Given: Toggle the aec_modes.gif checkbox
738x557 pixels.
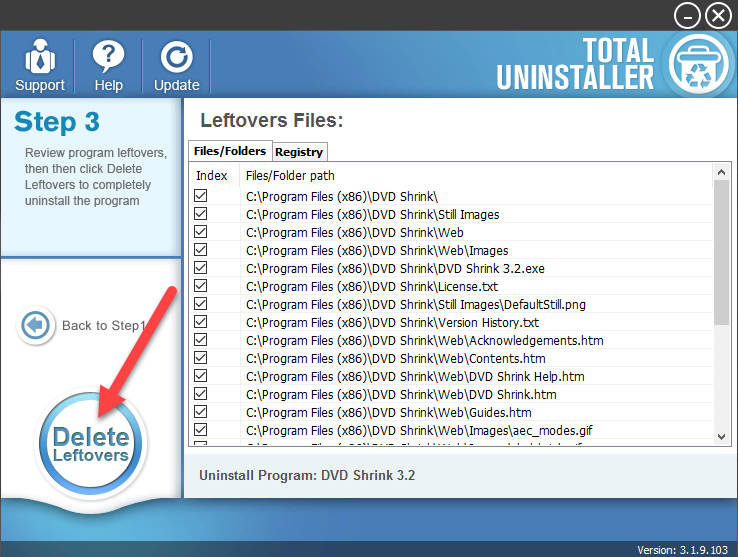Looking at the screenshot, I should click(x=201, y=429).
